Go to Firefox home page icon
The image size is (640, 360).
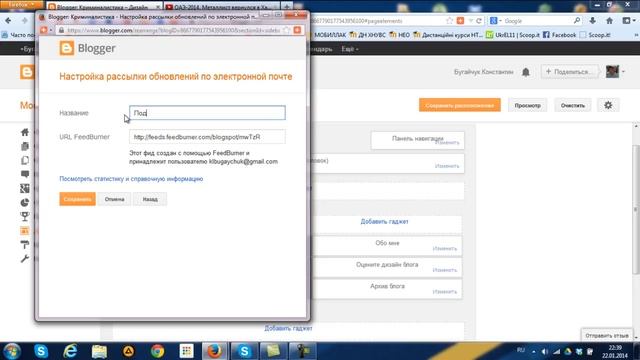click(609, 20)
